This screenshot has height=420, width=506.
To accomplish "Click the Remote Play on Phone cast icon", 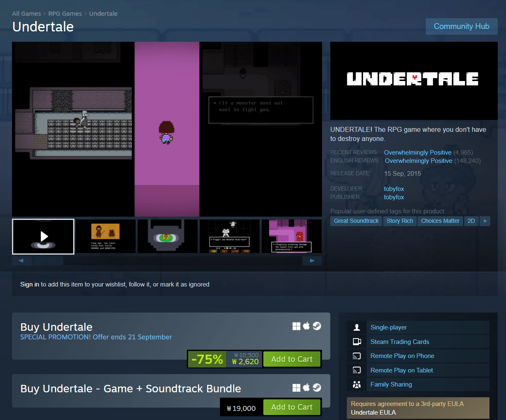I will pyautogui.click(x=357, y=356).
